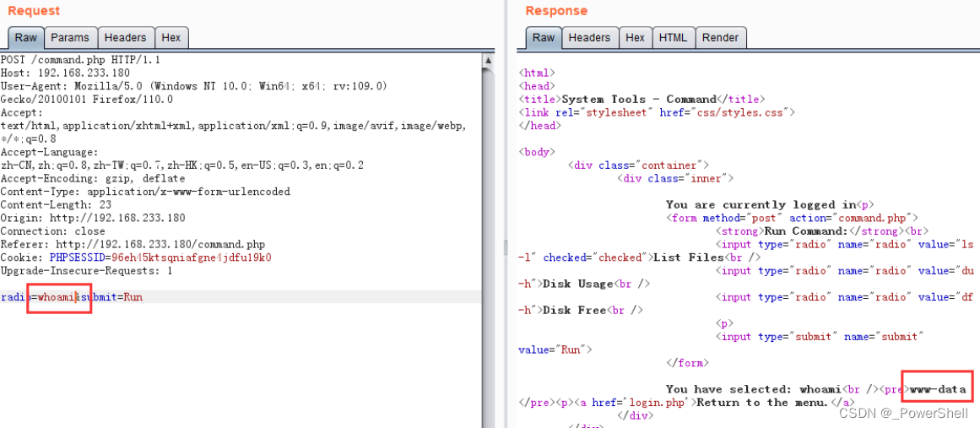Switch to Response Raw tab
This screenshot has width=980, height=428.
(x=543, y=37)
